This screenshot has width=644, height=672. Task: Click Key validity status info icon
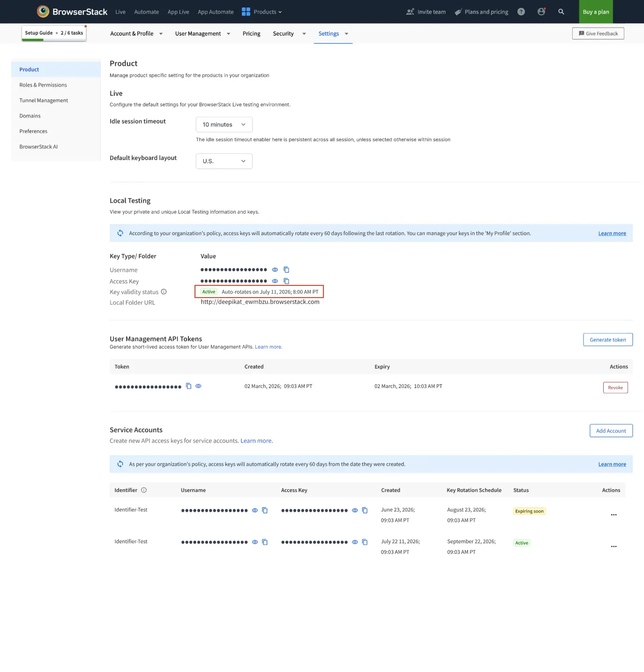tap(164, 292)
